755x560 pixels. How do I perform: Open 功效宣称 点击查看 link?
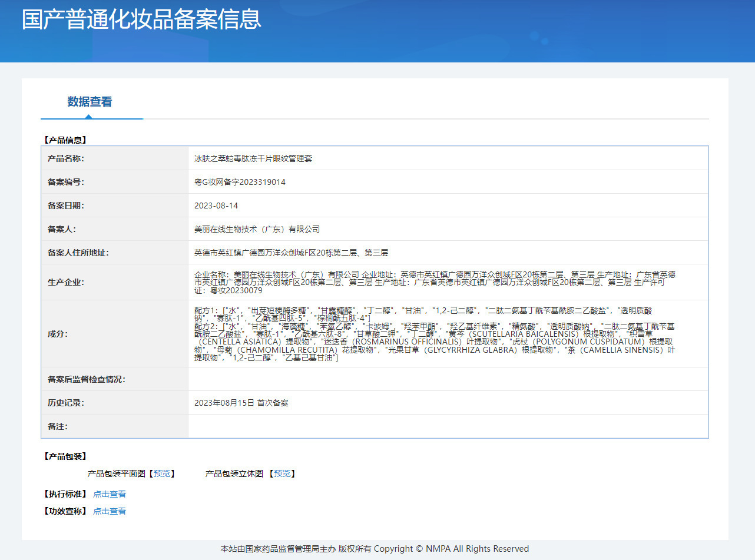pos(110,511)
